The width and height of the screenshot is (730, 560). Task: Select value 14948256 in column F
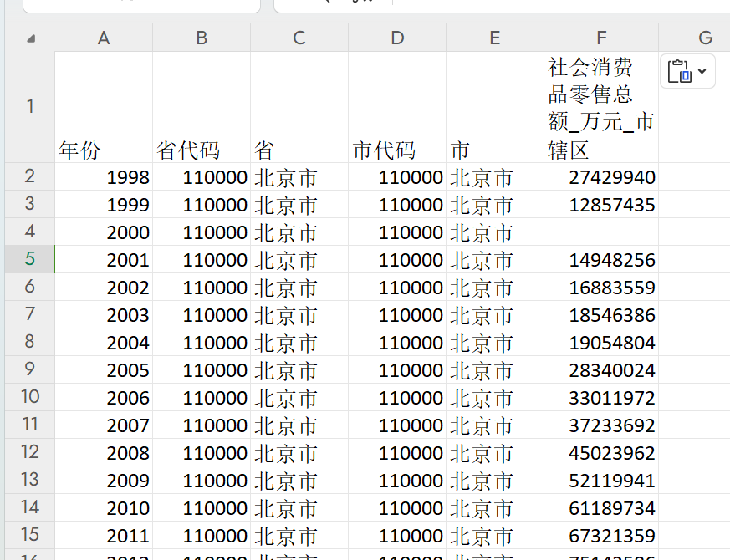pyautogui.click(x=601, y=259)
